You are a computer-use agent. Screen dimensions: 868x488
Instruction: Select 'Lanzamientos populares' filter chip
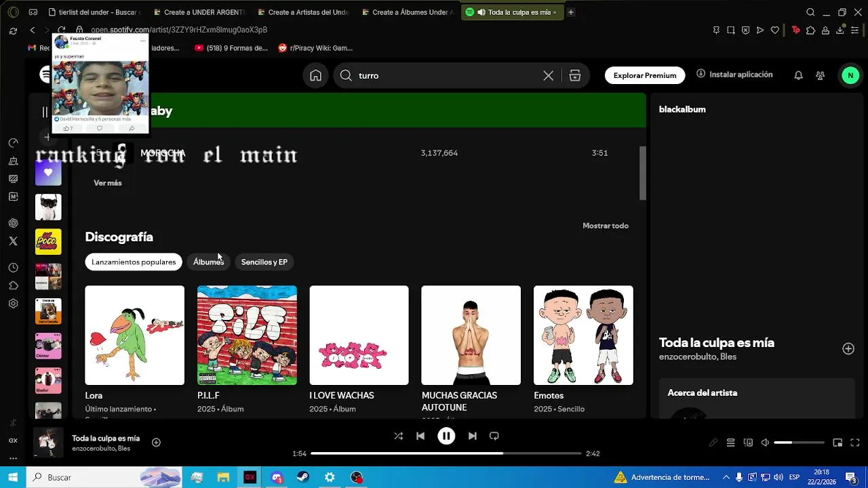(x=134, y=262)
